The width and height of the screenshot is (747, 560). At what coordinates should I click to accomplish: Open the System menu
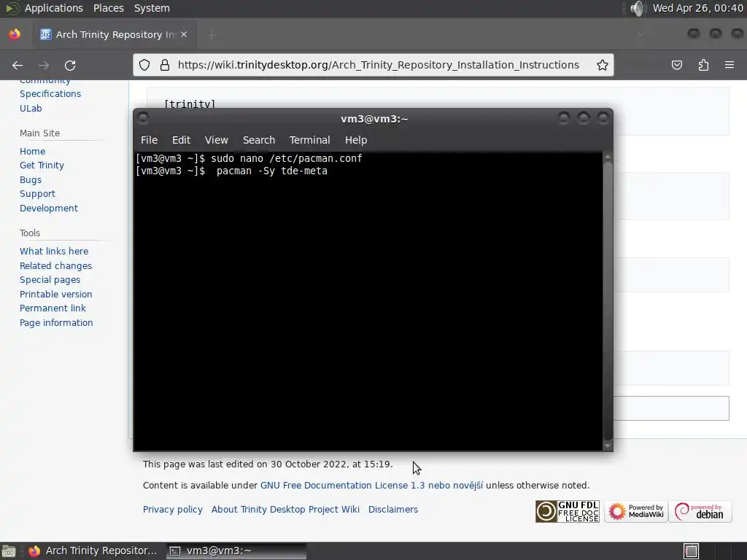click(152, 8)
